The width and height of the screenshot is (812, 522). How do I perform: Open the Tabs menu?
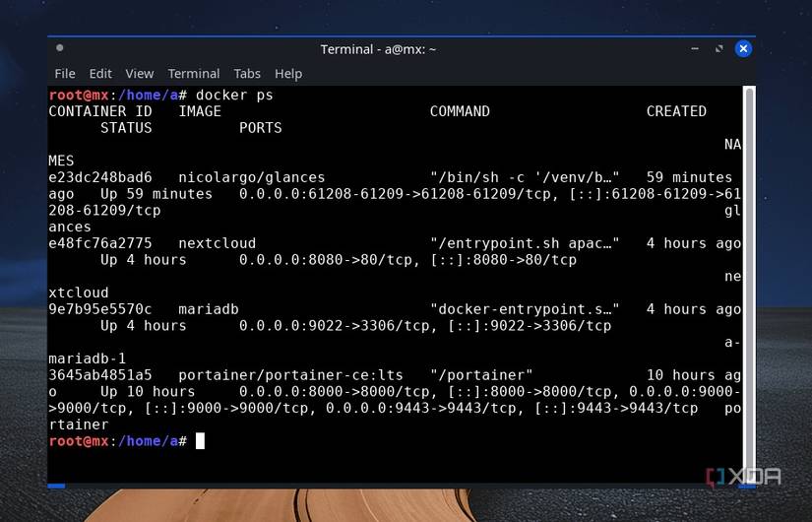(x=247, y=74)
